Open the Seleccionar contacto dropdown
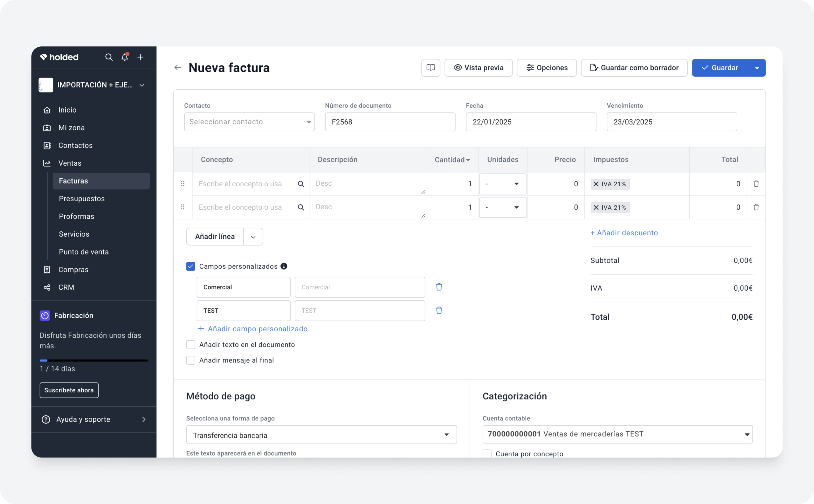 249,122
